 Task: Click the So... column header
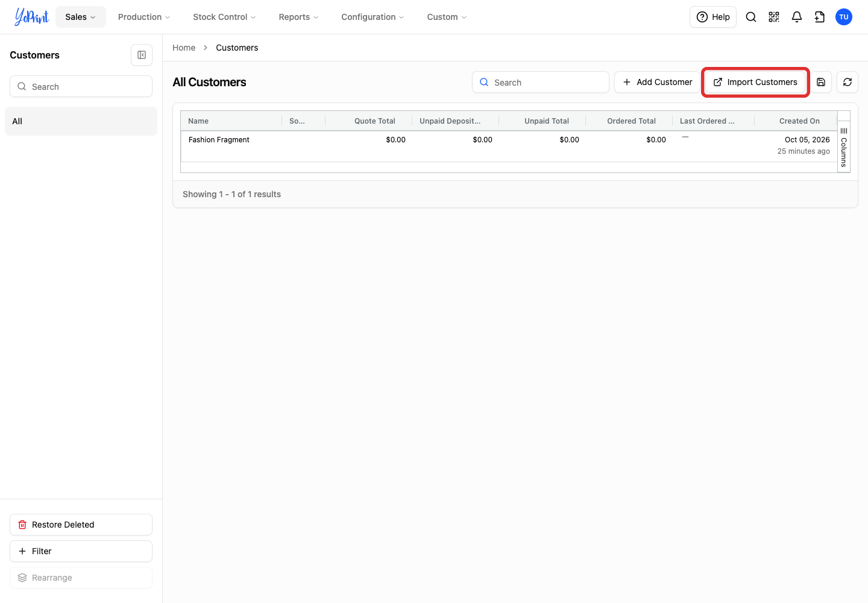[x=304, y=121]
